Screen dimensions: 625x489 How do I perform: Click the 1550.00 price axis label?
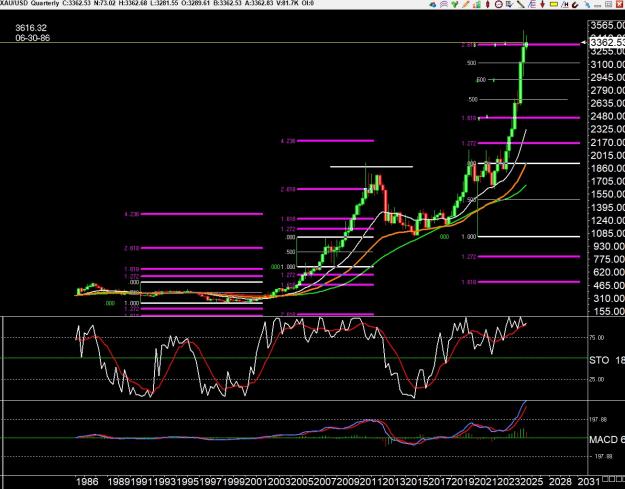[607, 194]
